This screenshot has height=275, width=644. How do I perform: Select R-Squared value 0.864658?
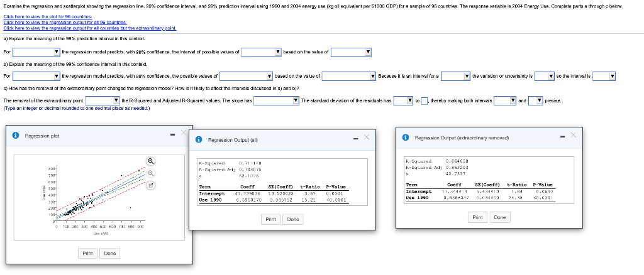457,161
